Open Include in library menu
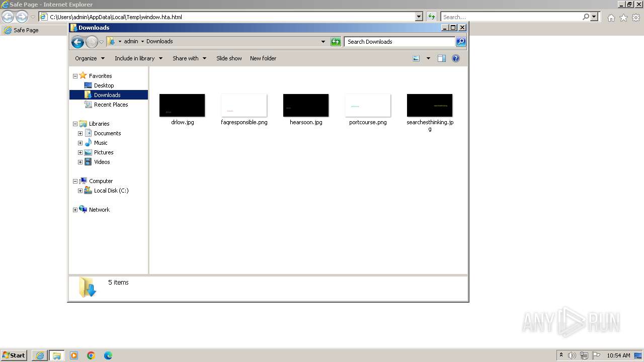 coord(139,58)
